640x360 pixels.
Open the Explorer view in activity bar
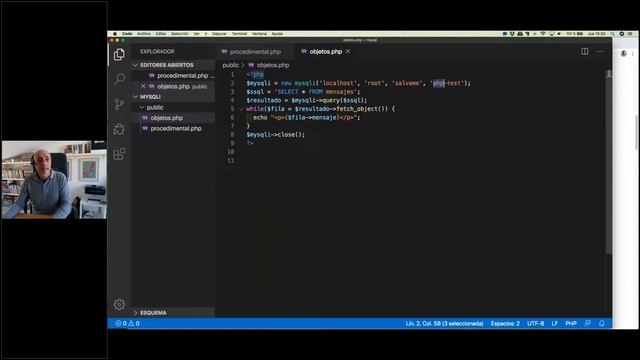(119, 54)
